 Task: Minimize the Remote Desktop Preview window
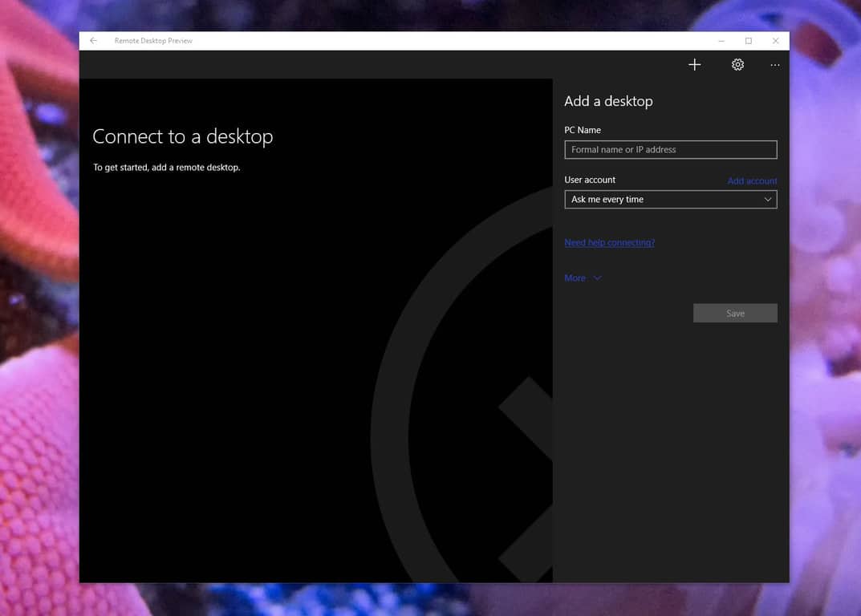point(721,41)
